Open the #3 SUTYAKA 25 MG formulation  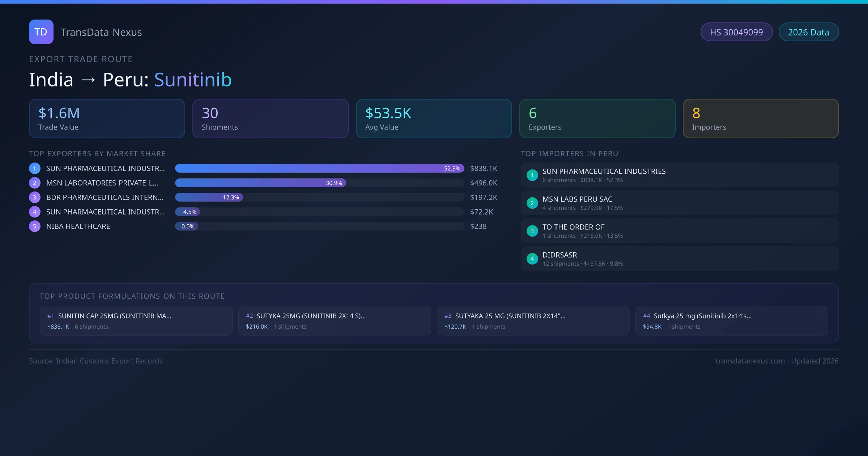tap(533, 321)
